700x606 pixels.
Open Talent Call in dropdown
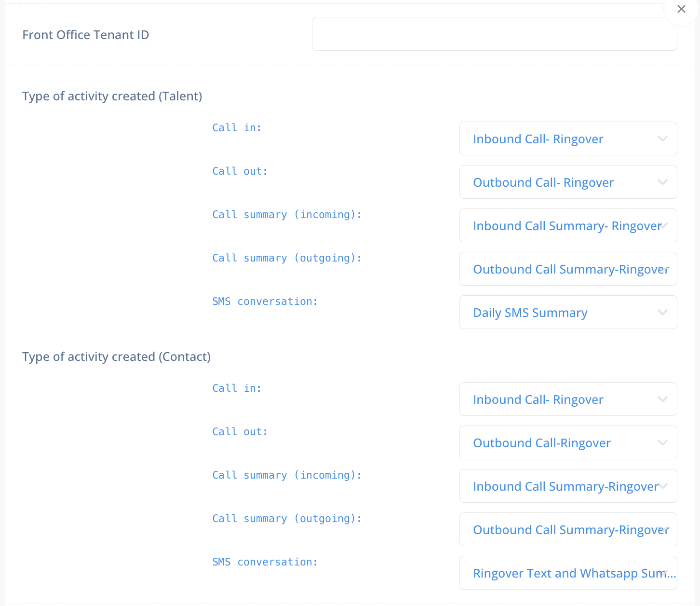coord(554,139)
